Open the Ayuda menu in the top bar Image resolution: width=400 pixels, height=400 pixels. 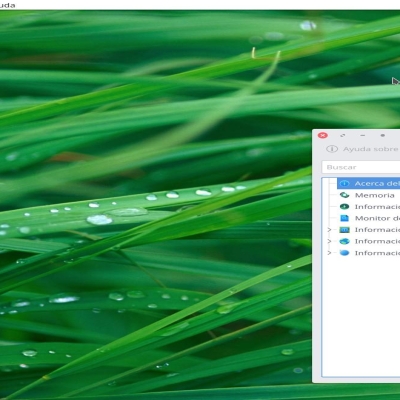7,5
